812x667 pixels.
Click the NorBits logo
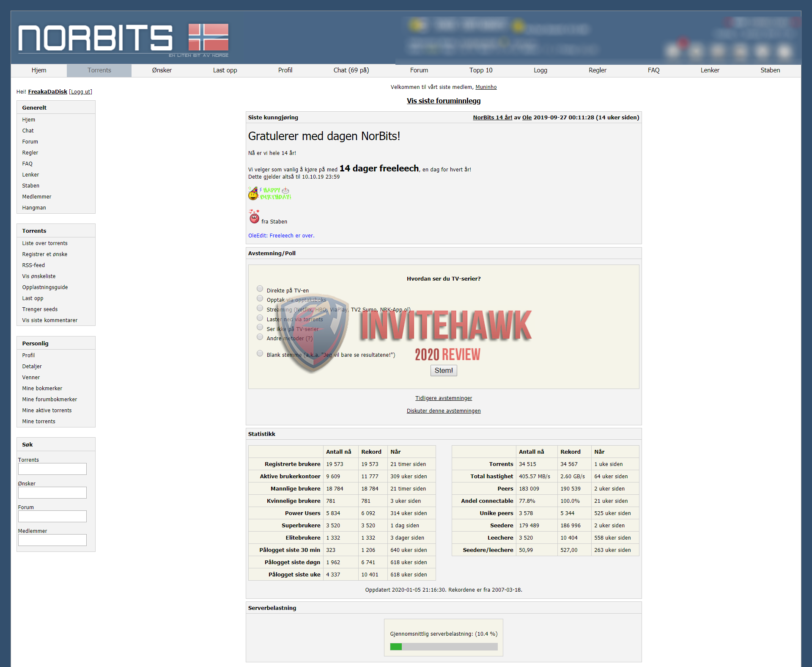click(96, 38)
